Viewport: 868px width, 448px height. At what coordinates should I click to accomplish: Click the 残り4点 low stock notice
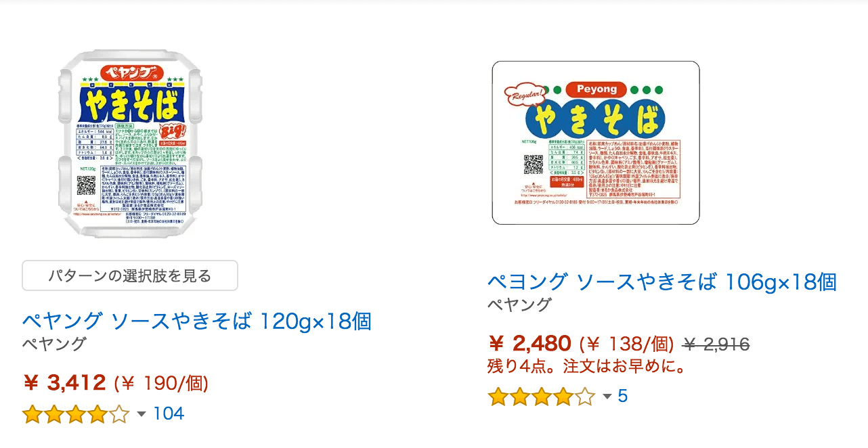[x=587, y=367]
